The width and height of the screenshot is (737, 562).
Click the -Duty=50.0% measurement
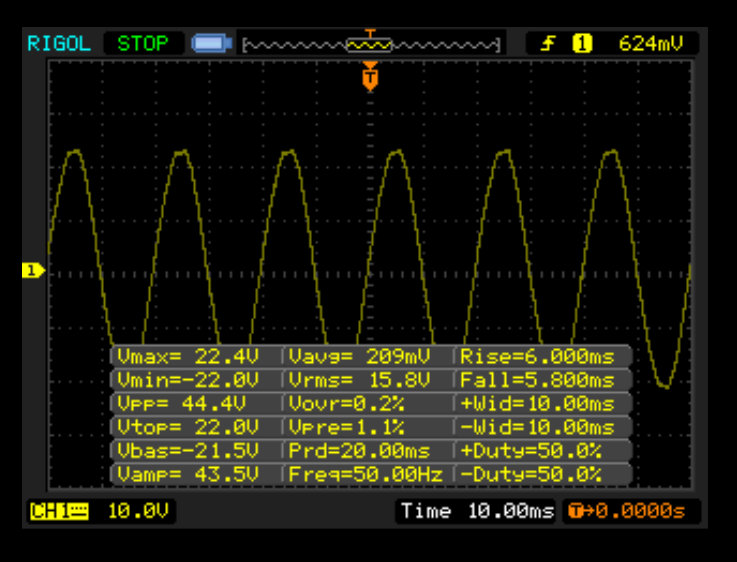tap(531, 474)
